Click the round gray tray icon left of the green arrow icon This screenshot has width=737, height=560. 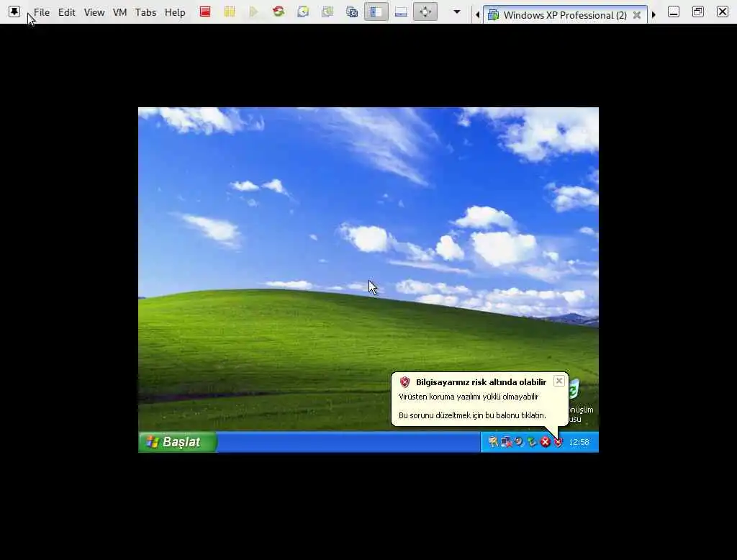pos(518,441)
